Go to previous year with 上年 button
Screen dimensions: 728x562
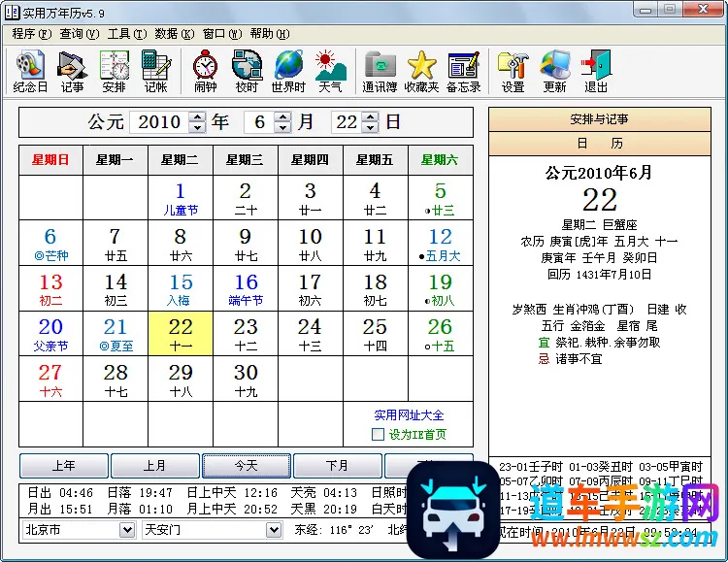[x=63, y=466]
